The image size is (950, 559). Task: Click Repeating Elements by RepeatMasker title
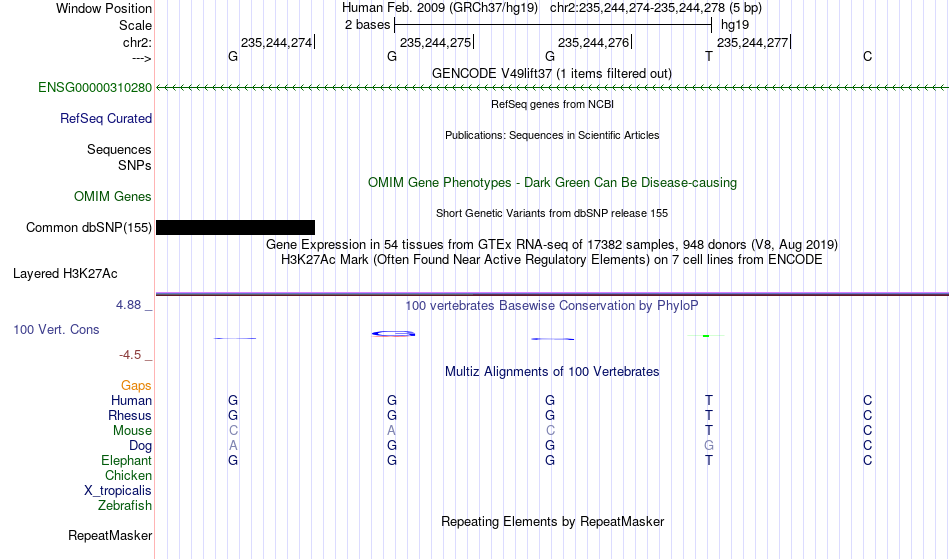(x=553, y=522)
